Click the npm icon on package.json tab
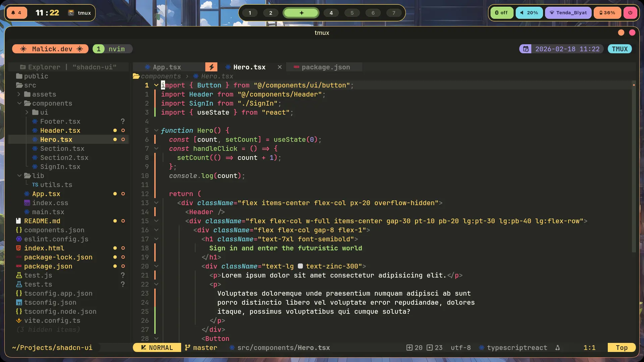 tap(296, 67)
